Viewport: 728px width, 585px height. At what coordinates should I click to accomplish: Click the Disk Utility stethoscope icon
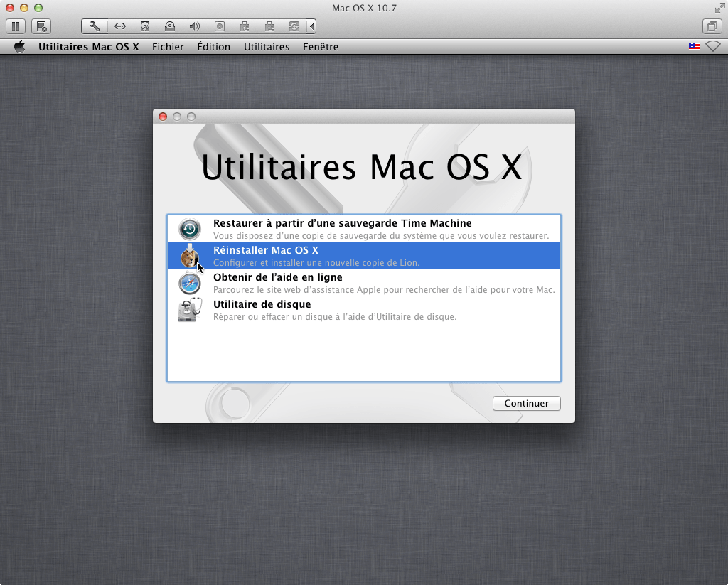coord(190,310)
